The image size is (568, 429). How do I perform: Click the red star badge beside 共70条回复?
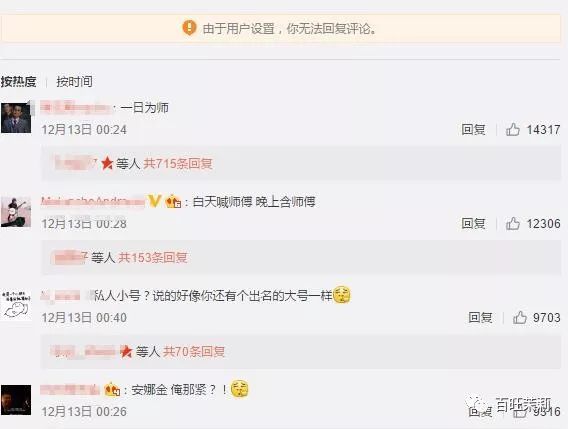[x=126, y=351]
